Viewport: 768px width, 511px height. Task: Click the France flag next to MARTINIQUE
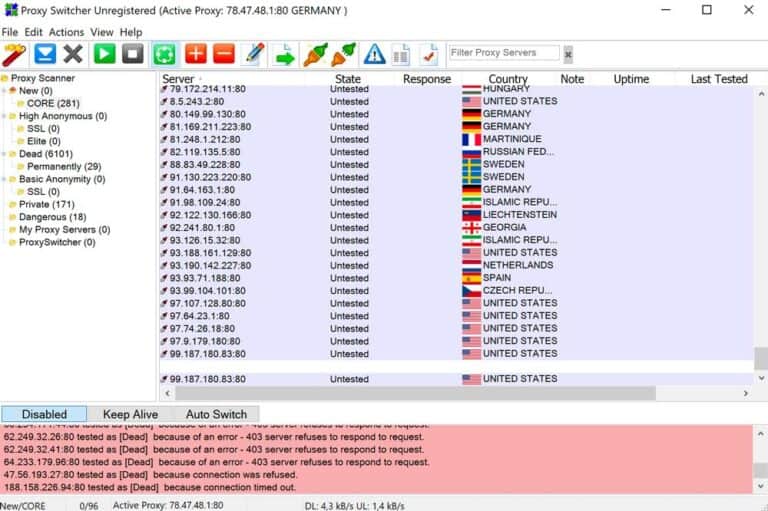[x=472, y=140]
